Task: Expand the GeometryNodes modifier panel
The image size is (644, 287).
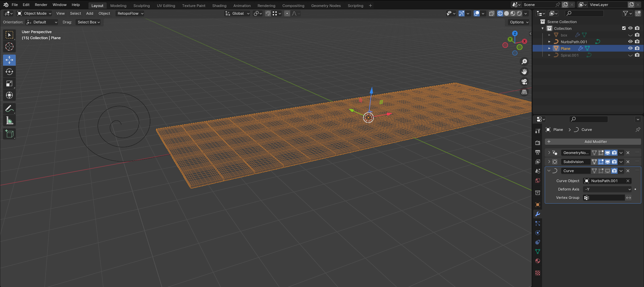Action: 549,153
